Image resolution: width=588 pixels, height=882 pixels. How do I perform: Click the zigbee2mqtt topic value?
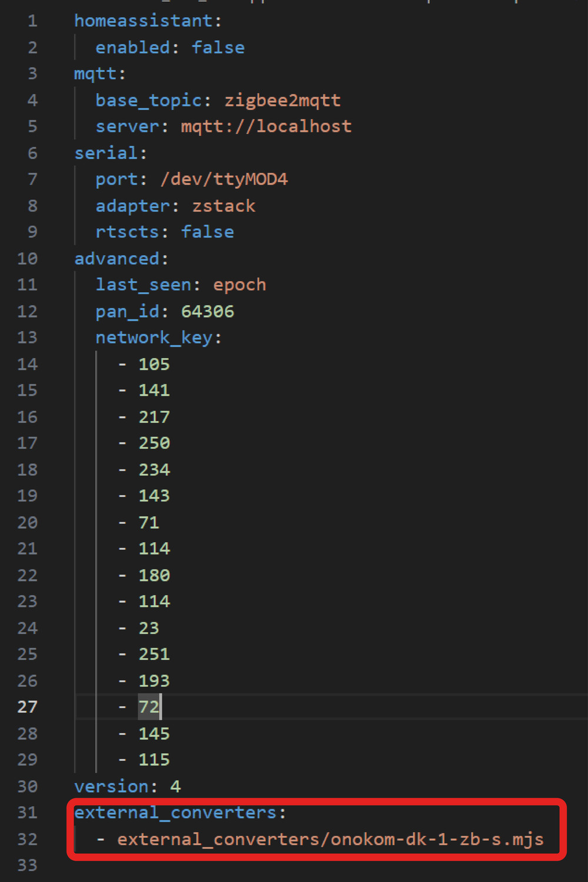pyautogui.click(x=282, y=101)
